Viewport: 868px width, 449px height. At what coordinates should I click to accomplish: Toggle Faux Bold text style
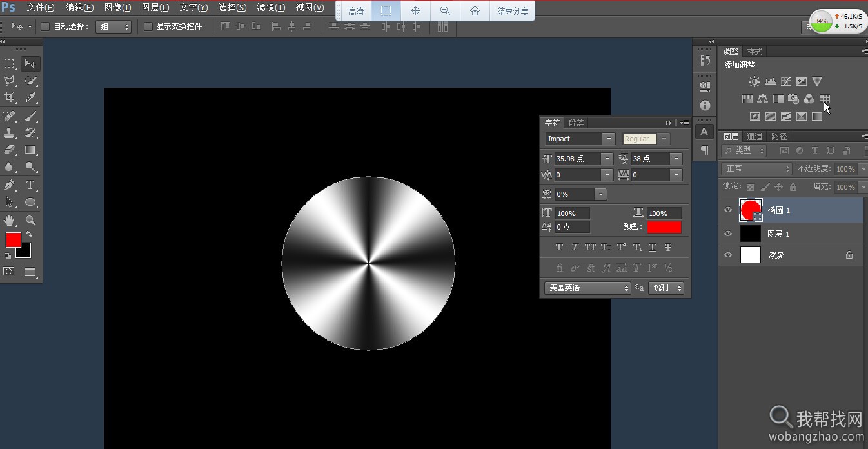tap(559, 247)
